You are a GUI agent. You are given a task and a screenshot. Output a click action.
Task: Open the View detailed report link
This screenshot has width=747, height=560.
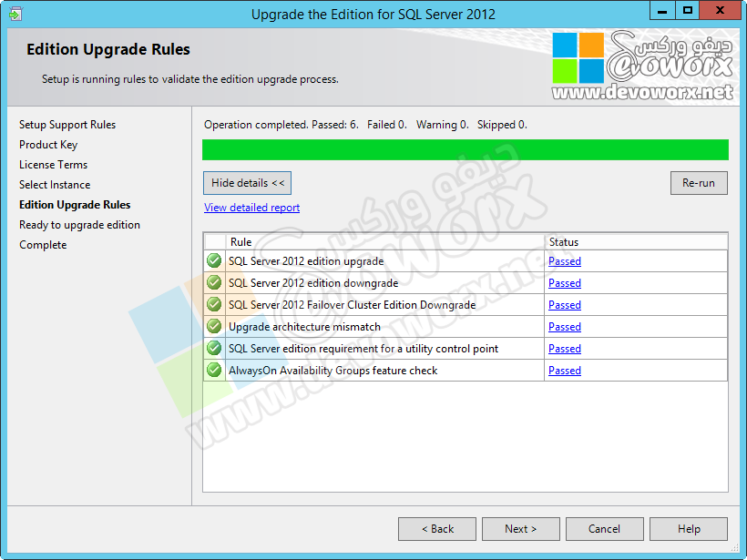click(x=252, y=208)
